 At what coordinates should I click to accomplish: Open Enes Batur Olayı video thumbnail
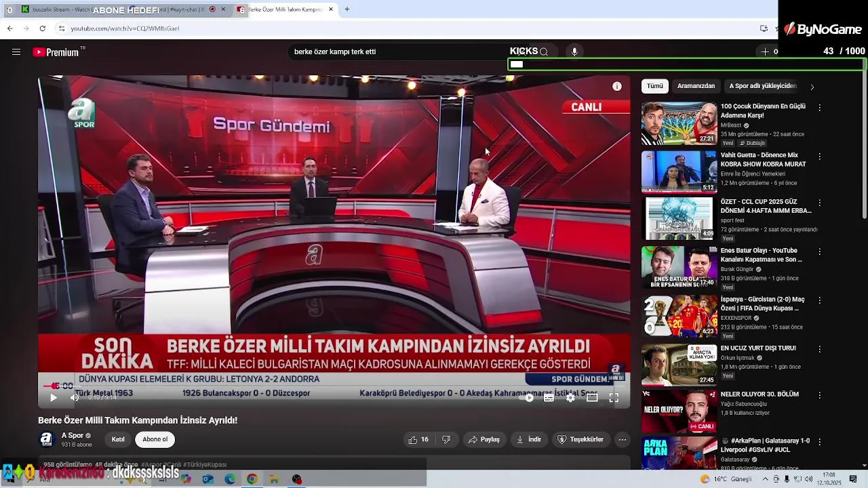point(679,267)
